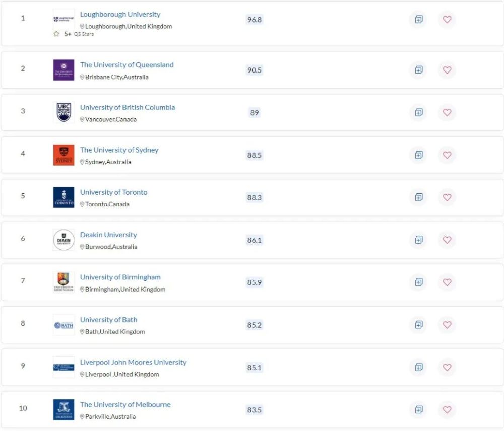
Task: Click Deakin University's heart favorite icon
Action: 447,240
